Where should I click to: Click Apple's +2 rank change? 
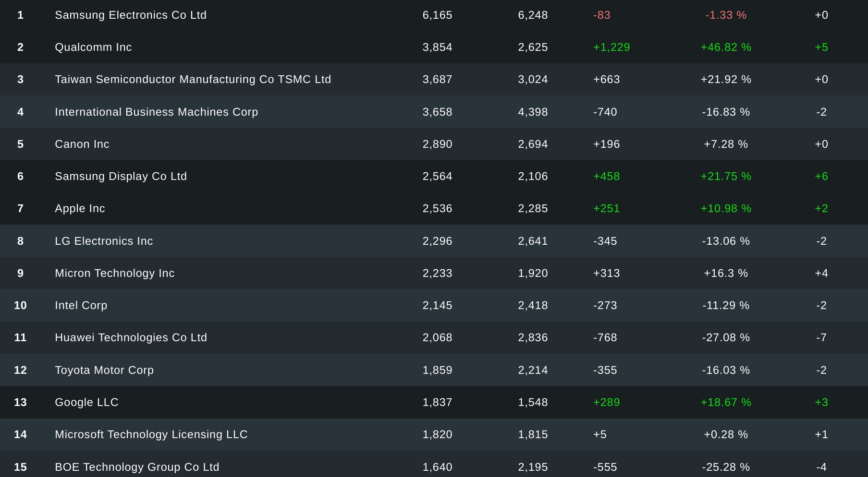click(821, 208)
